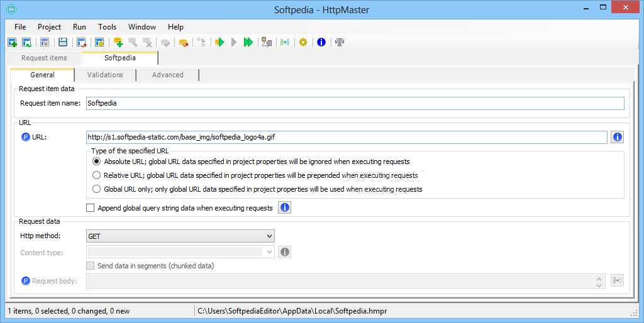Click the Request body text area

point(340,281)
